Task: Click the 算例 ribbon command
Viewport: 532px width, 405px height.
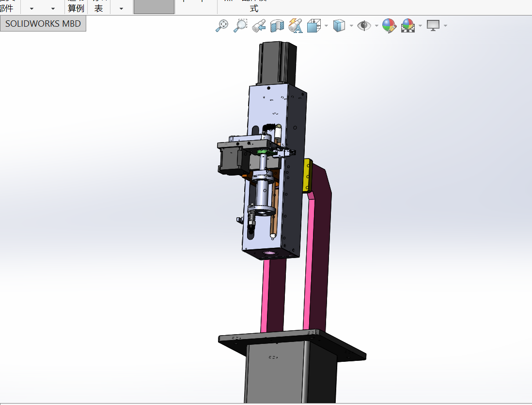Action: 76,7
